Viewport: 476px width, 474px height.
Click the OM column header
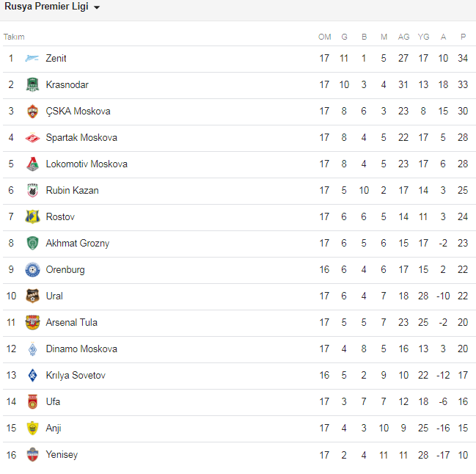(324, 37)
